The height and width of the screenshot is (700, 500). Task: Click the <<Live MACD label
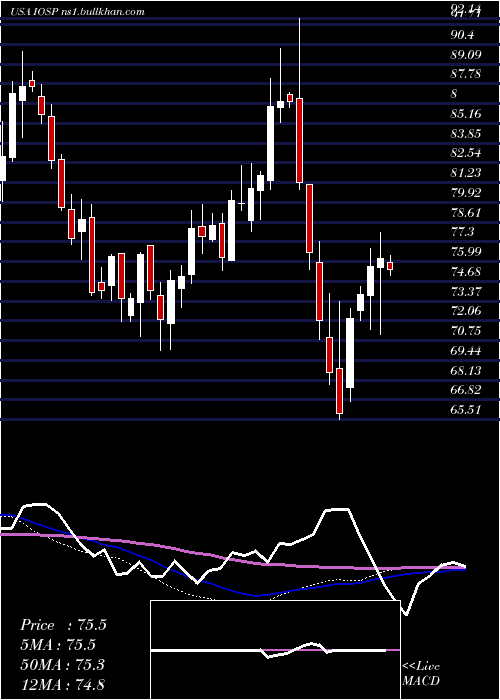coord(421,674)
